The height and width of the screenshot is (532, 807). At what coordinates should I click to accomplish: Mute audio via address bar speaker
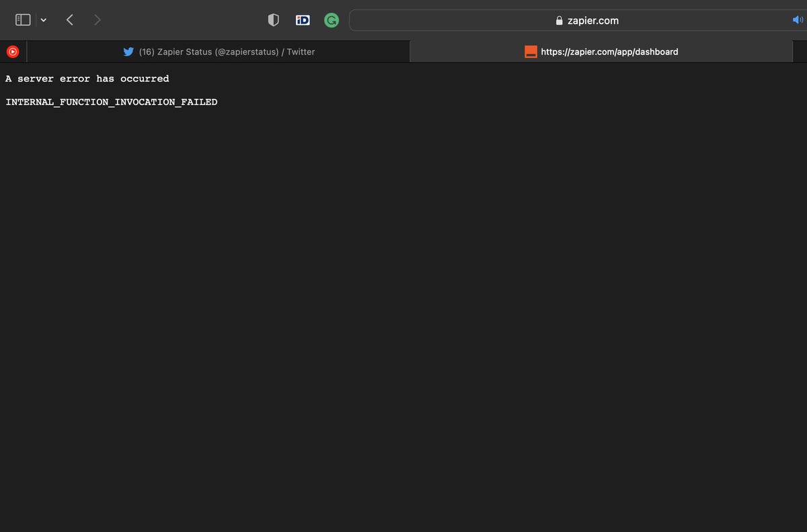798,20
